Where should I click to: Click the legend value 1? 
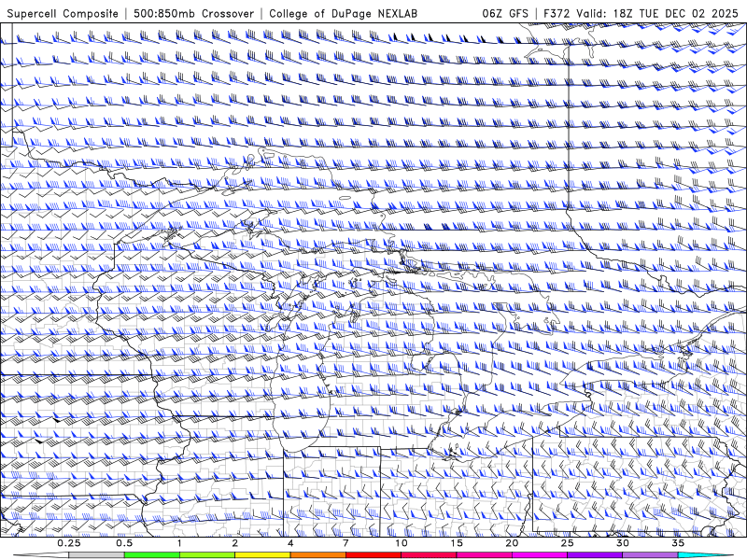tap(179, 543)
